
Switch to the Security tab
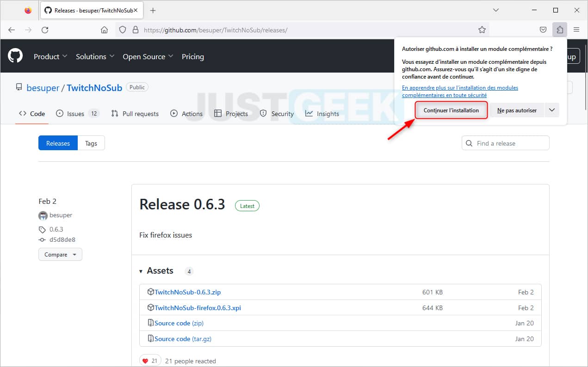click(277, 114)
